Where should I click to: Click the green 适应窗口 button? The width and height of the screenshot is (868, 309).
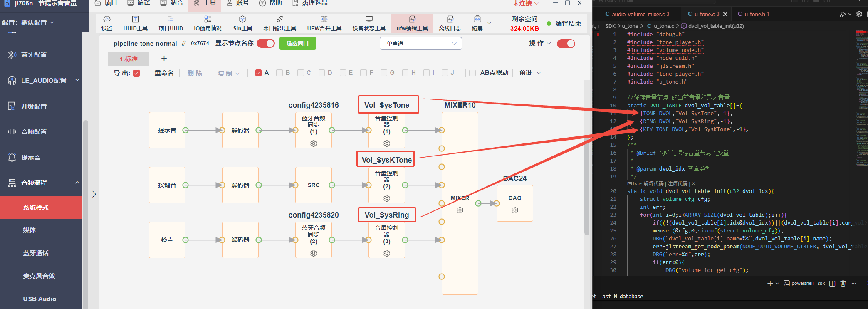click(x=298, y=43)
